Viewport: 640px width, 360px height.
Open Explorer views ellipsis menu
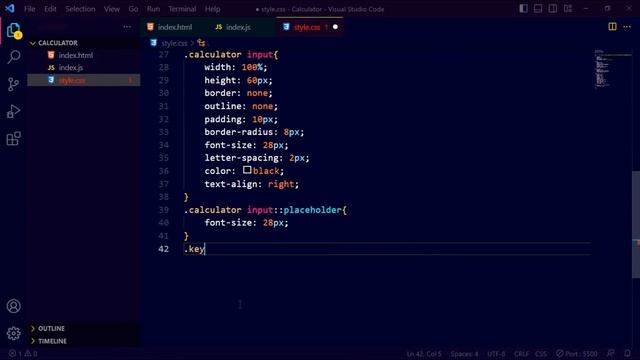pos(127,27)
